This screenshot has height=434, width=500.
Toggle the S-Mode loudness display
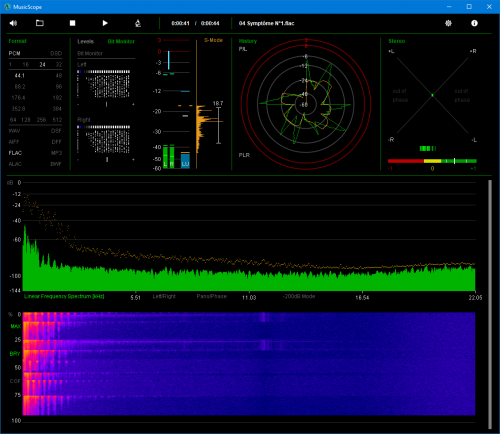[x=213, y=40]
